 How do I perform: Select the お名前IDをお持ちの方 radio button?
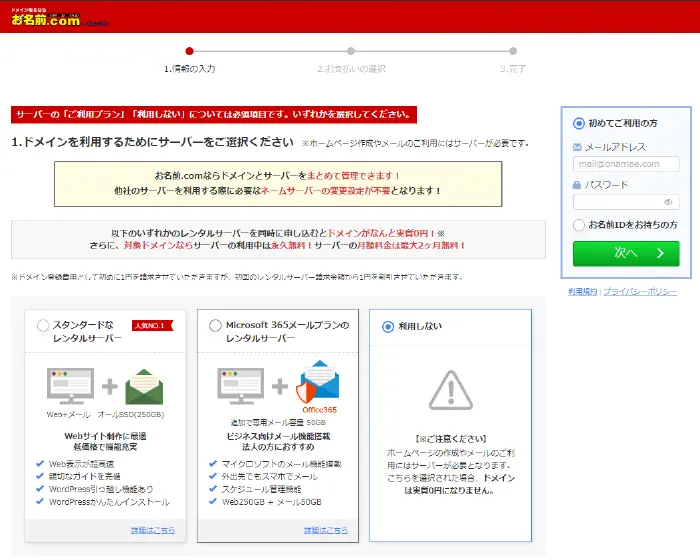coord(579,225)
